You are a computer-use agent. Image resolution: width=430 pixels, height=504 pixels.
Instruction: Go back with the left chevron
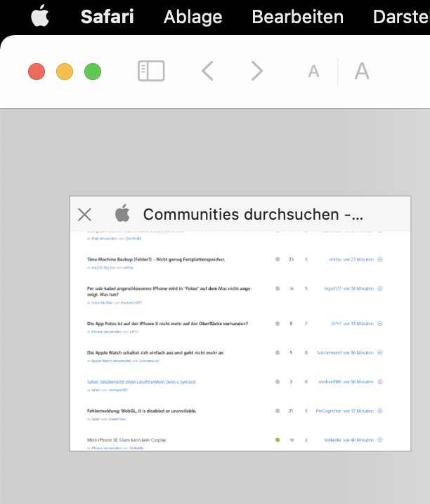pyautogui.click(x=207, y=71)
